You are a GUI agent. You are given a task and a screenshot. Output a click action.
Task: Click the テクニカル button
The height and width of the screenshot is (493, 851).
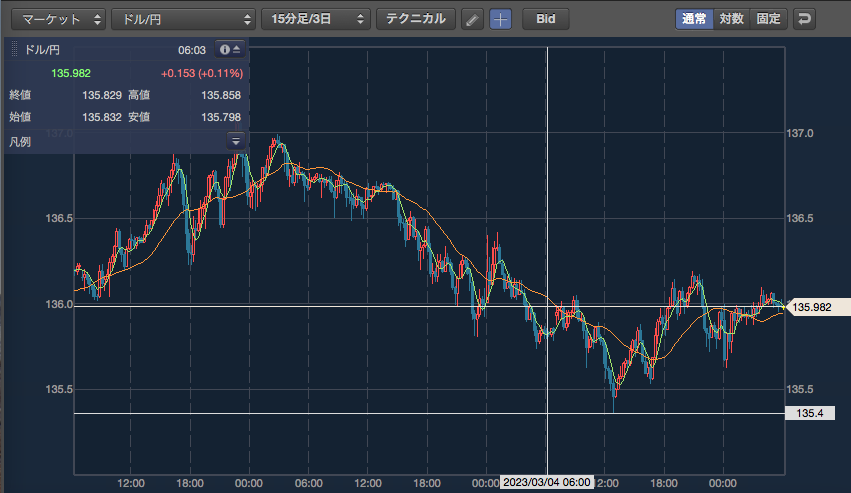(x=416, y=19)
